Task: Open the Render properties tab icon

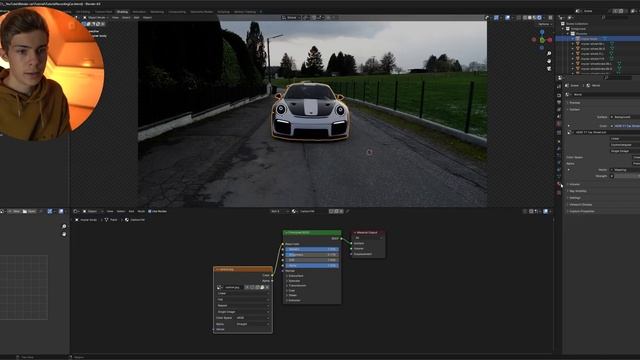Action: point(559,96)
